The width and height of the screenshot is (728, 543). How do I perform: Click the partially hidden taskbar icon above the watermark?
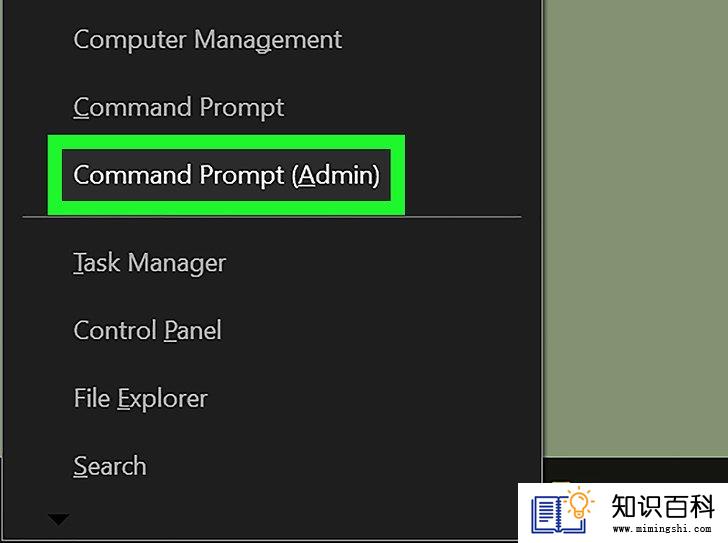(561, 482)
